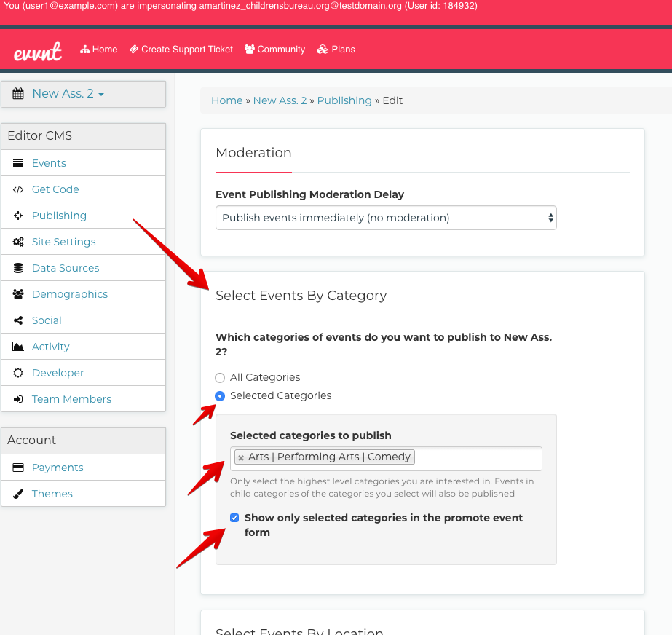This screenshot has width=672, height=635.
Task: Go to Community in top navigation
Action: (x=274, y=50)
